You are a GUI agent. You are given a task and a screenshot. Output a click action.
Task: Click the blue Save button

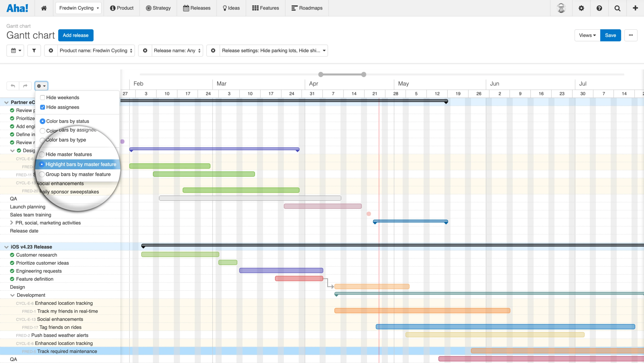610,35
